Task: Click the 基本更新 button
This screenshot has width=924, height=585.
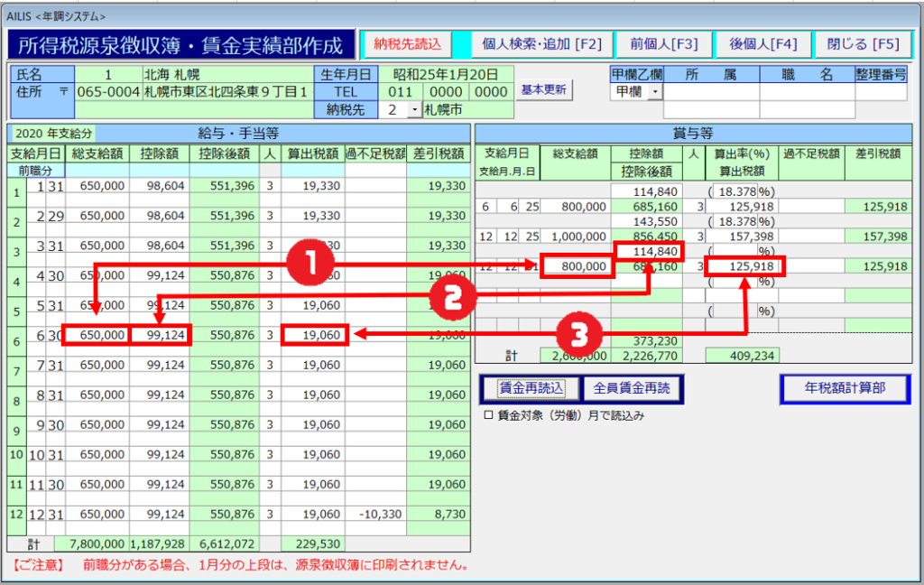Action: click(544, 90)
